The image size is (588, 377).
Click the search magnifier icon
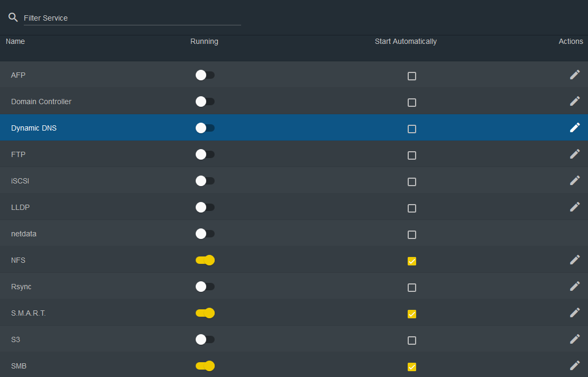click(13, 17)
